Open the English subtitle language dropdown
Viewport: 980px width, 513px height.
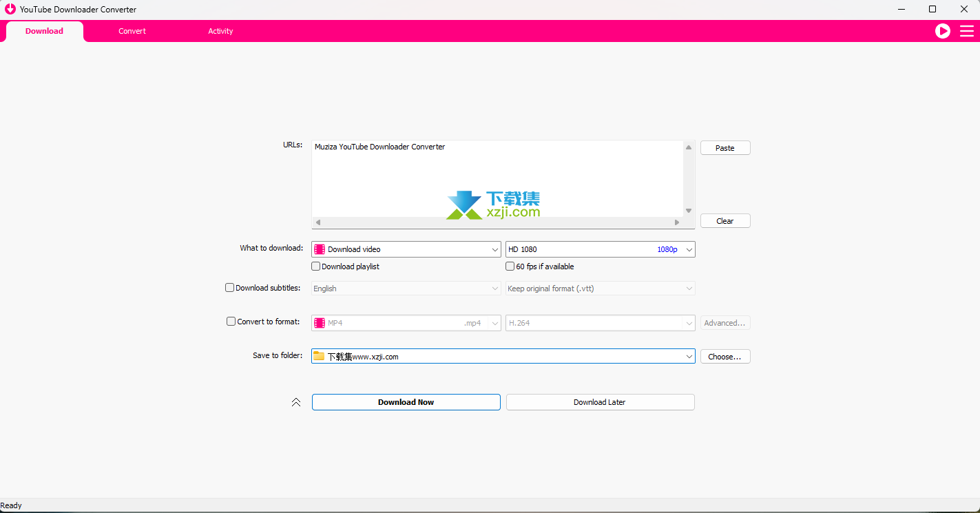tap(406, 289)
